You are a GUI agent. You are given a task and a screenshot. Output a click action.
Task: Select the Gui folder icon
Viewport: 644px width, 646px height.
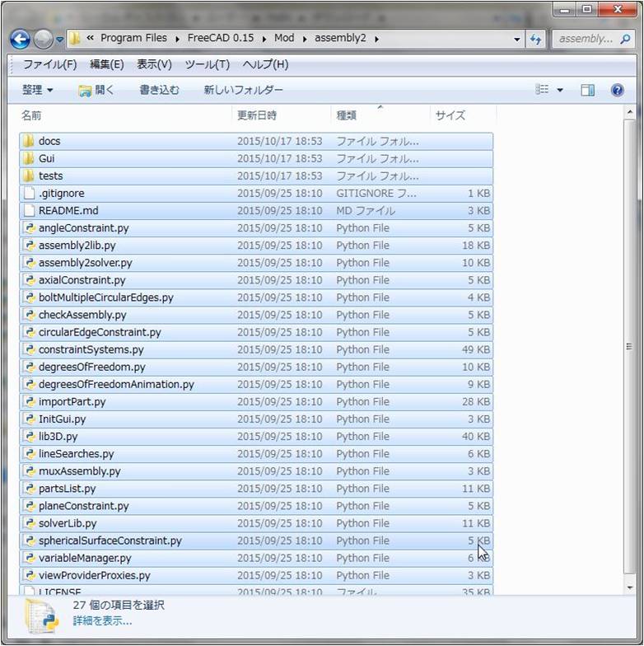(x=29, y=158)
